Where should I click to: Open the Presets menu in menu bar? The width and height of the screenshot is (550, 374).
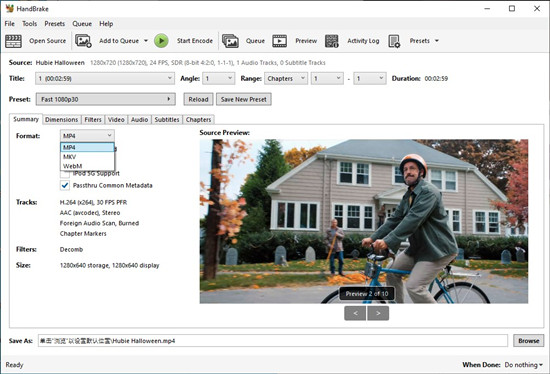(x=54, y=24)
